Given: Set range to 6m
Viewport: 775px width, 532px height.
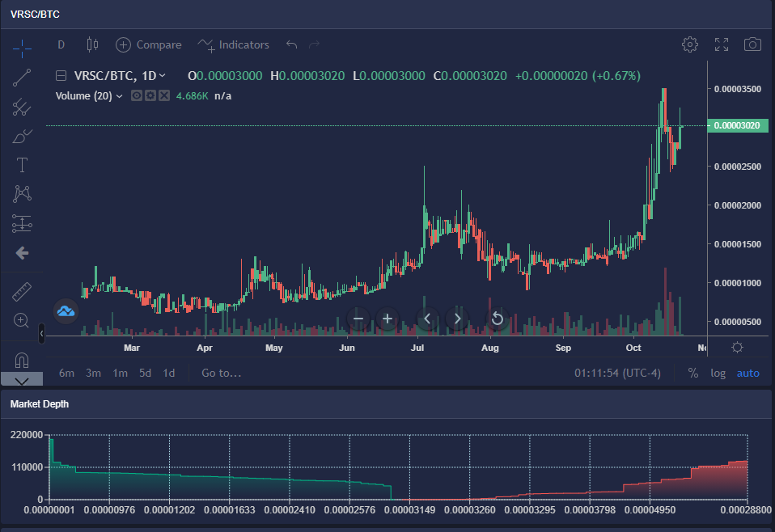Looking at the screenshot, I should [x=66, y=373].
